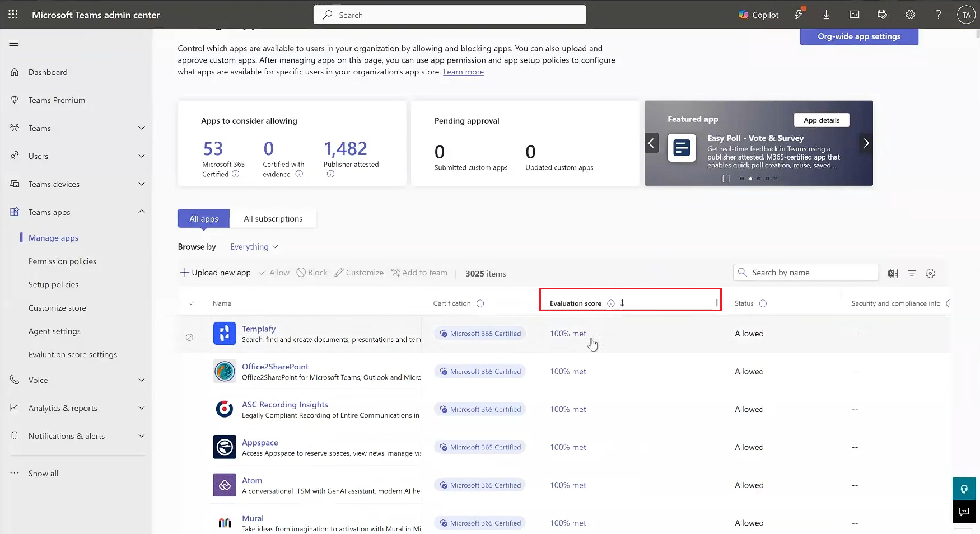Click the Appspace app icon
This screenshot has width=980, height=534.
coord(225,447)
